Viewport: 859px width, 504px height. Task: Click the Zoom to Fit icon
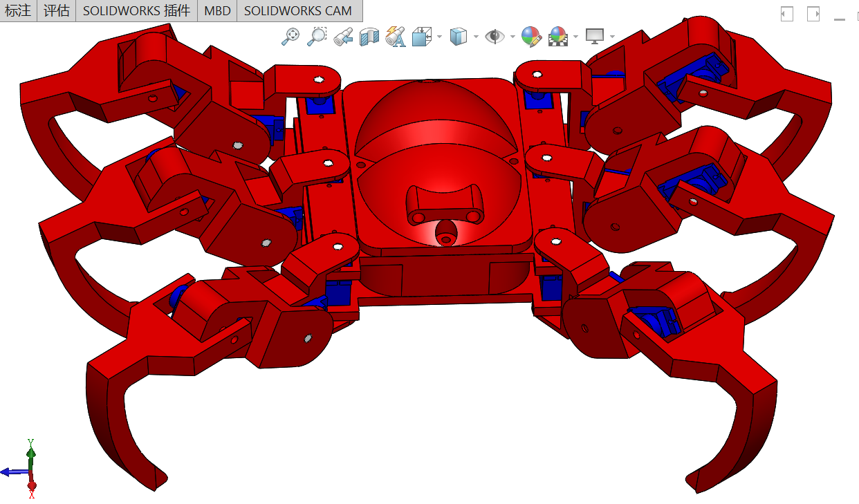coord(290,36)
